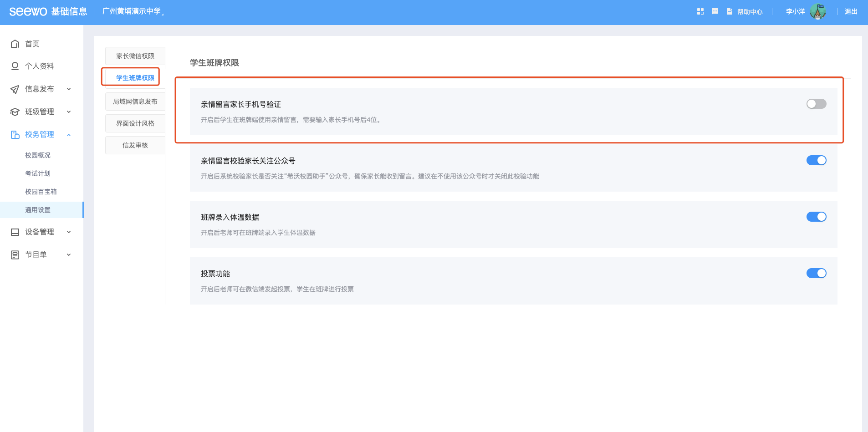868x432 pixels.
Task: Turn off 投票功能 switch
Action: point(816,273)
